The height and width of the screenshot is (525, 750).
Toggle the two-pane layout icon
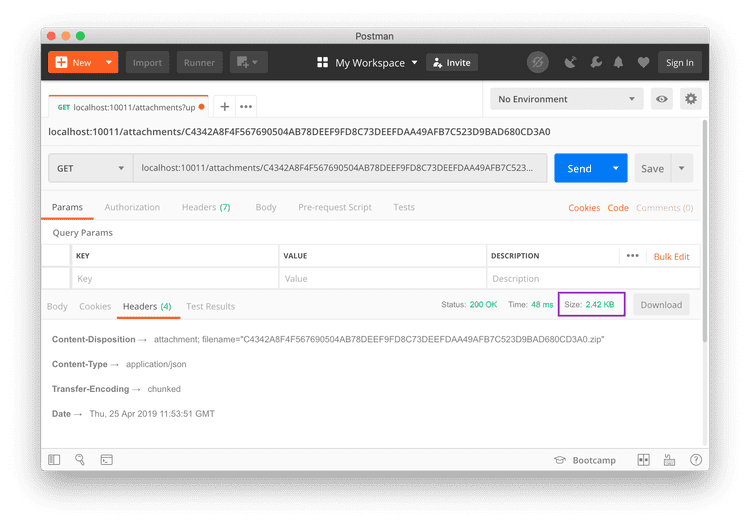pos(643,460)
